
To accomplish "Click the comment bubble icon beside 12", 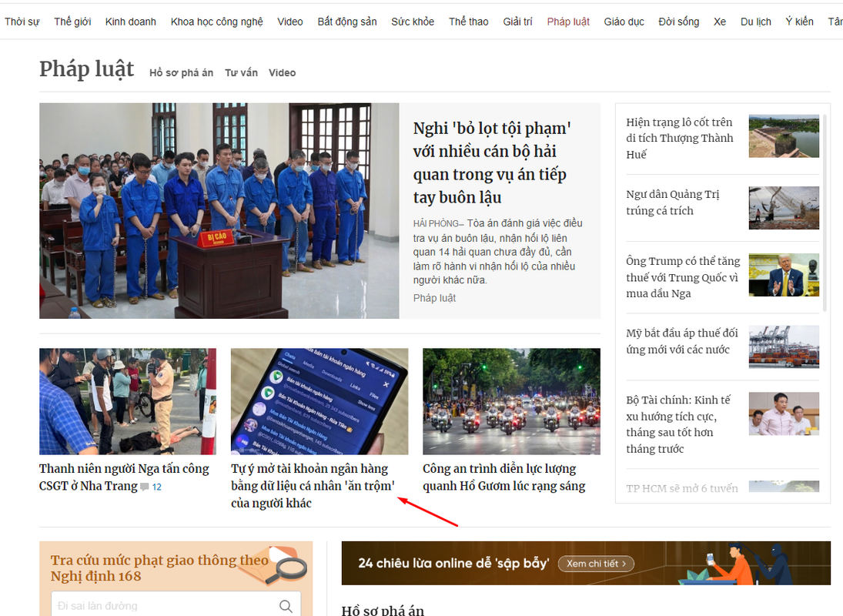I will (144, 487).
